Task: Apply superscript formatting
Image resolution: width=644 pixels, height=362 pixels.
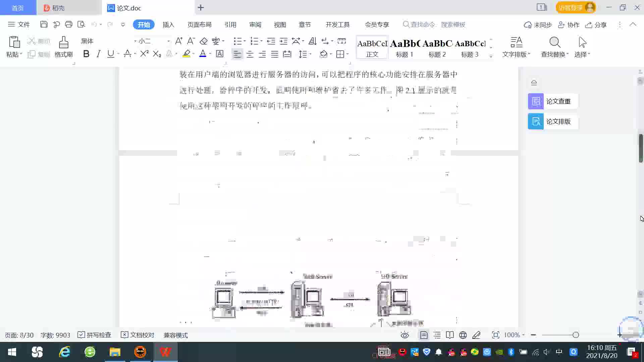Action: [144, 54]
